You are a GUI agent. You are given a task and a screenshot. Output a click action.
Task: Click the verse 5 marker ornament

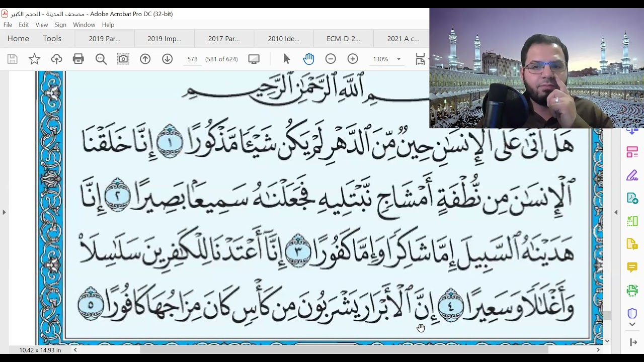91,304
